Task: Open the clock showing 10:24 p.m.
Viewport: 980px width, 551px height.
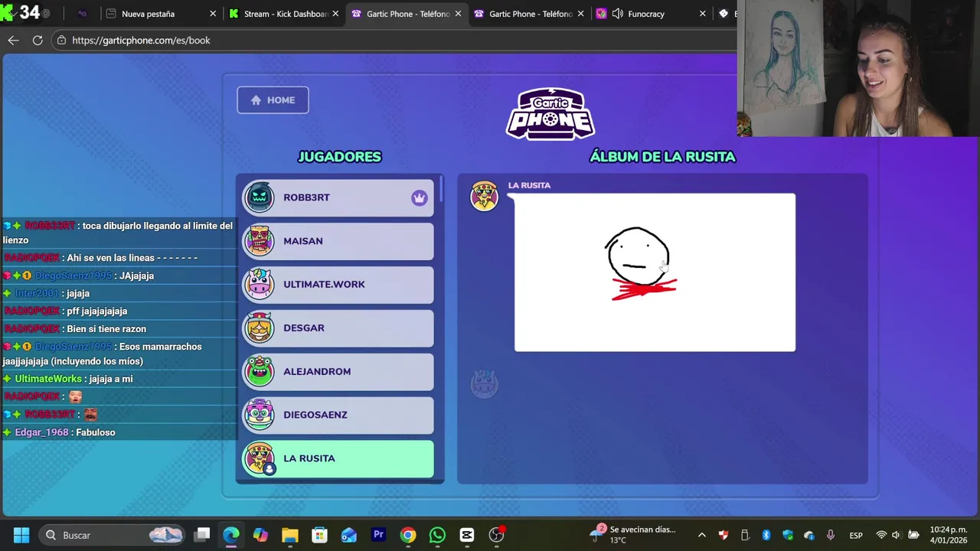Action: point(949,535)
